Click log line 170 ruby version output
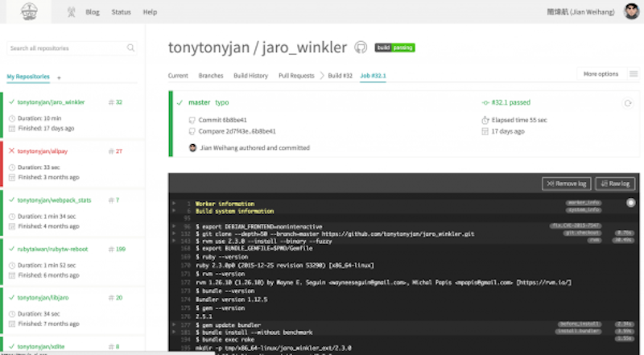This screenshot has height=355, width=644. click(285, 266)
